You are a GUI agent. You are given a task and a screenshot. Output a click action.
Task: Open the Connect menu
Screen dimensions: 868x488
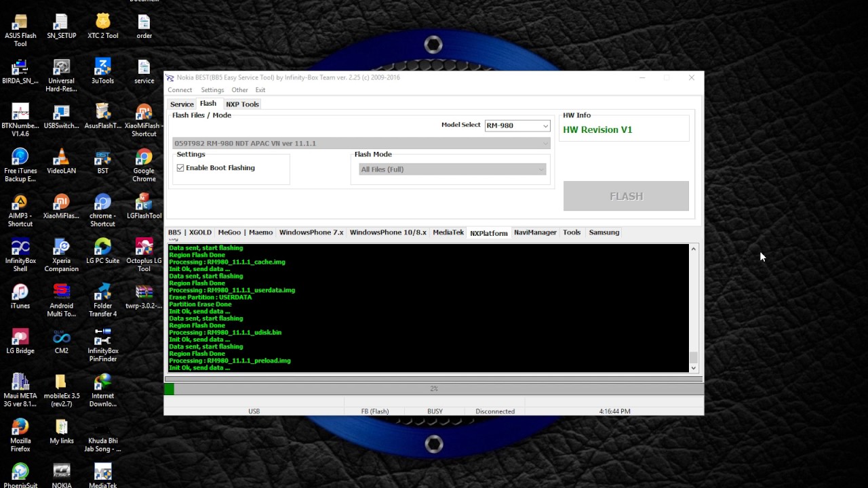pyautogui.click(x=180, y=90)
